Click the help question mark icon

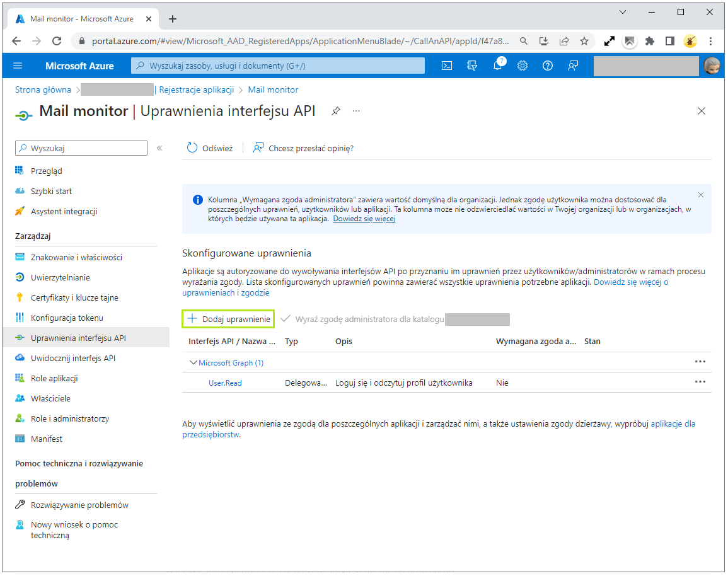pyautogui.click(x=547, y=66)
